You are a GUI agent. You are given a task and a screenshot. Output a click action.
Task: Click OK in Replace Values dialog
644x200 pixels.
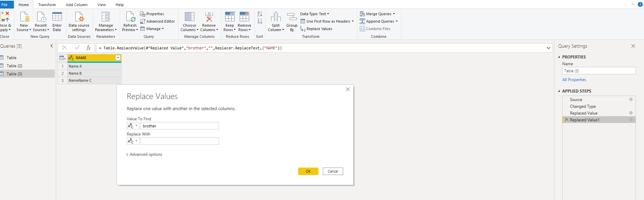pos(308,171)
